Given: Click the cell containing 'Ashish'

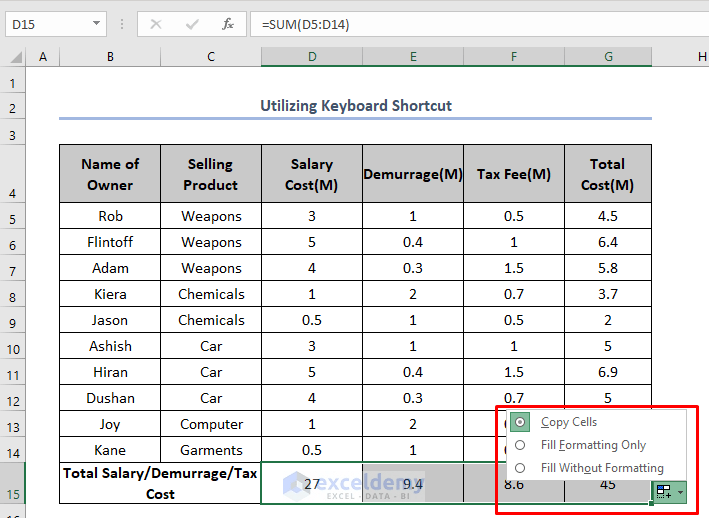Looking at the screenshot, I should (x=110, y=346).
